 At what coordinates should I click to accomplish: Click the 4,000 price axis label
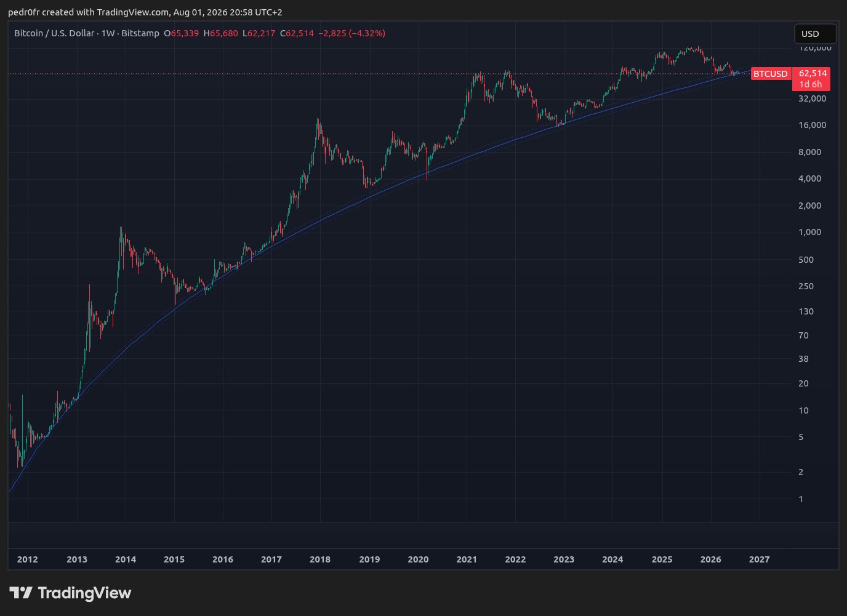pyautogui.click(x=810, y=178)
